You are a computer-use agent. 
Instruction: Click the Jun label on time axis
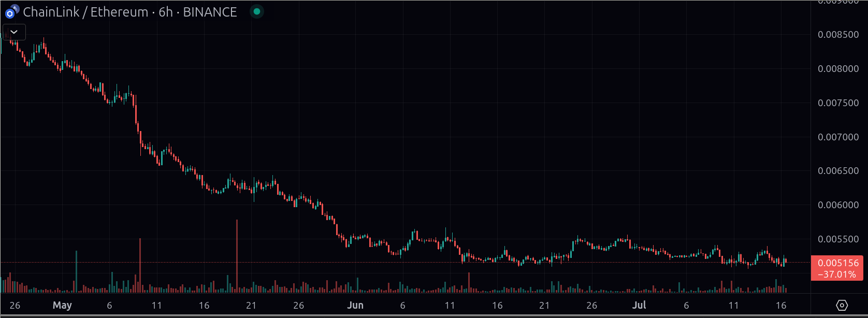pyautogui.click(x=355, y=305)
